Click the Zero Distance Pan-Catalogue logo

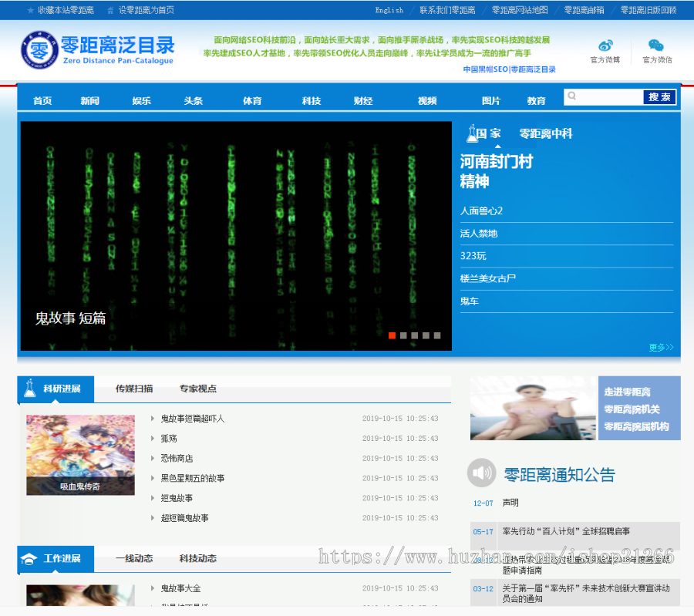tap(97, 49)
